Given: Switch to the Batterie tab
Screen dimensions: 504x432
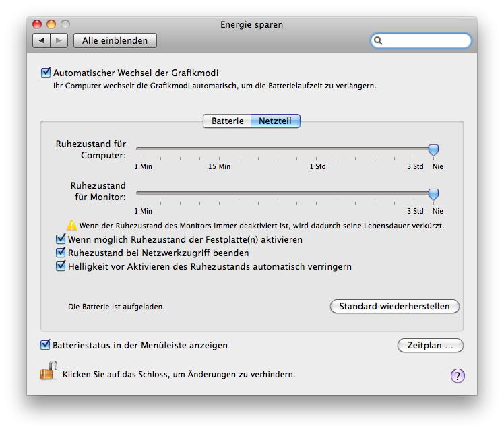Looking at the screenshot, I should tap(227, 121).
